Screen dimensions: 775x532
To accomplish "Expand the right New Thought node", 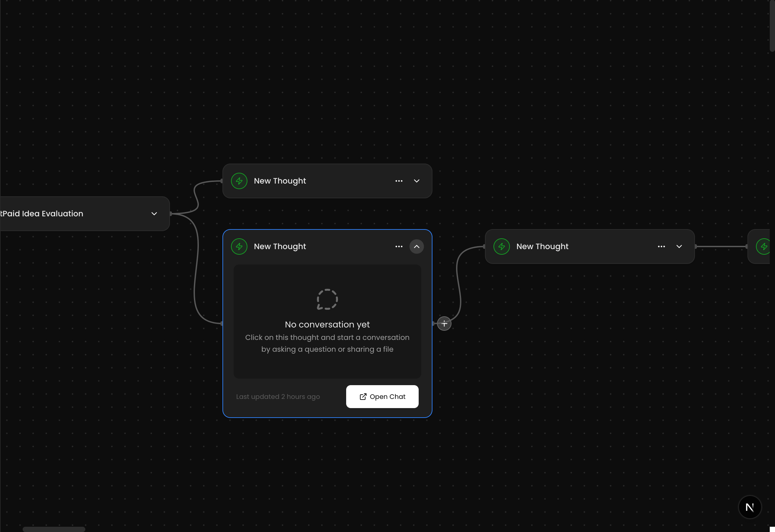I will coord(679,246).
